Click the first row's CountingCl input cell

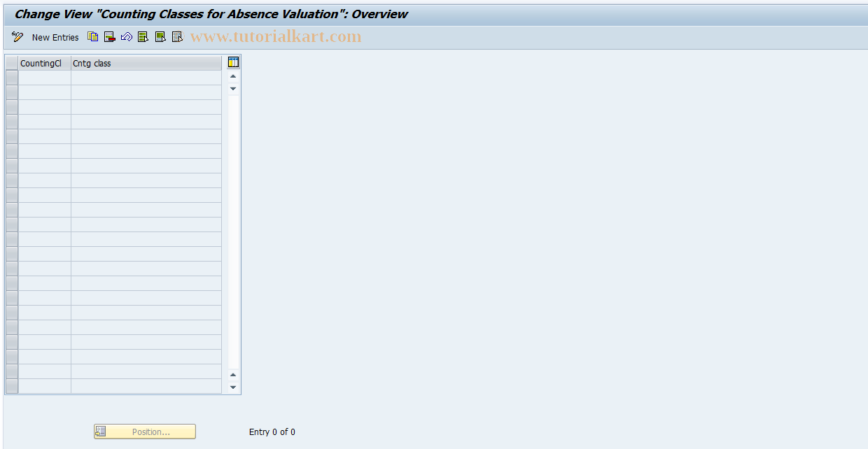point(45,78)
